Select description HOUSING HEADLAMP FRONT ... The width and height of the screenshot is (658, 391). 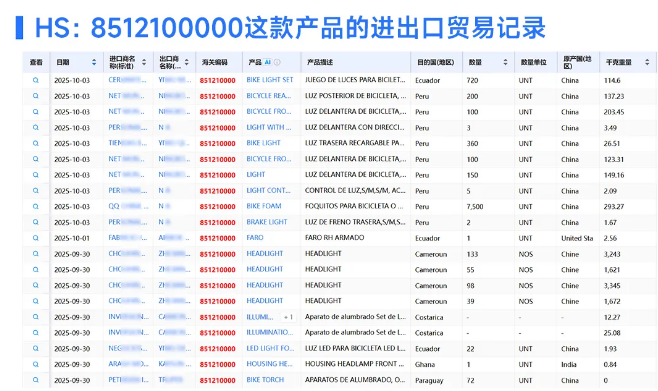tap(354, 364)
